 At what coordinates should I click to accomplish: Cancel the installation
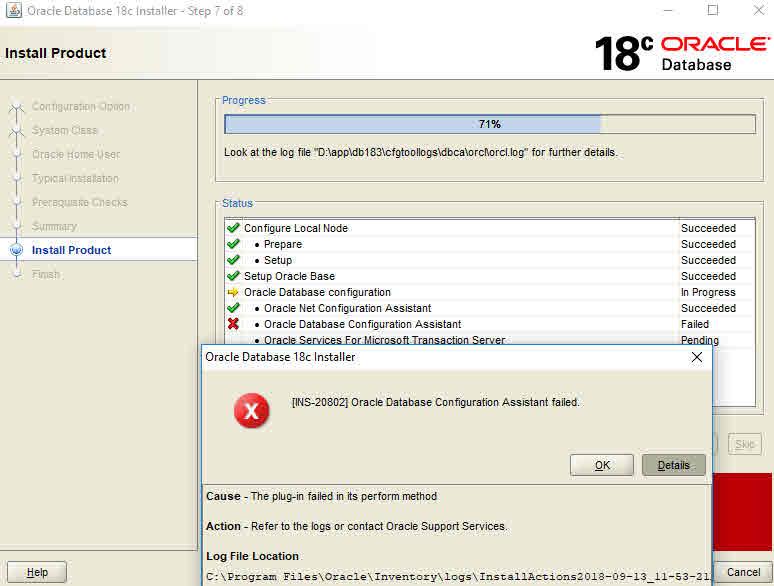[x=743, y=572]
